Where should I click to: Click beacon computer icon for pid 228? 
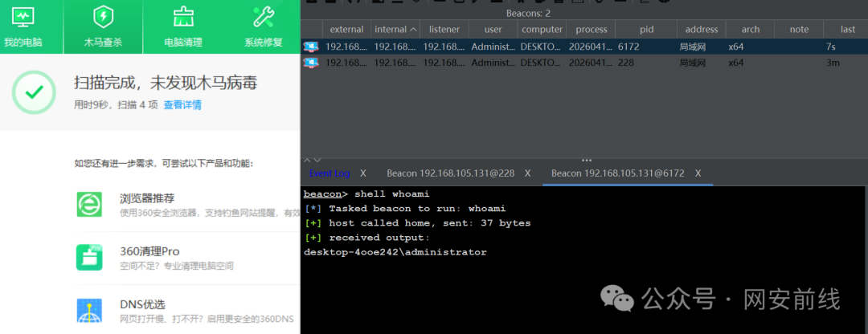[x=310, y=63]
